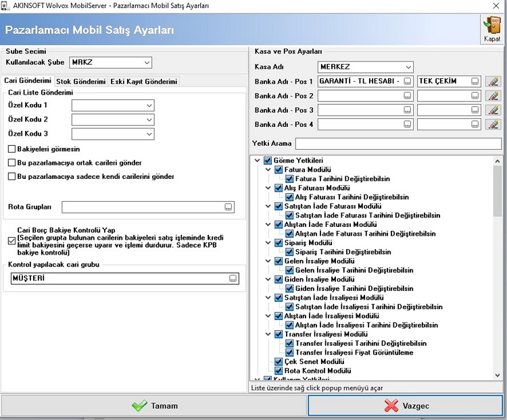Open bank picker for Banka Adı - Pos 1
Screen dimensions: 507x420
coord(408,82)
